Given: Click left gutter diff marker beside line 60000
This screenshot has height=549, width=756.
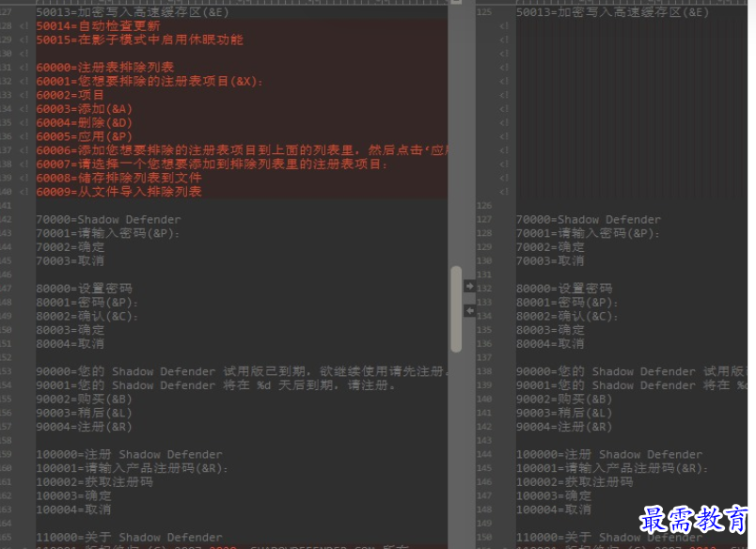Looking at the screenshot, I should tap(24, 68).
